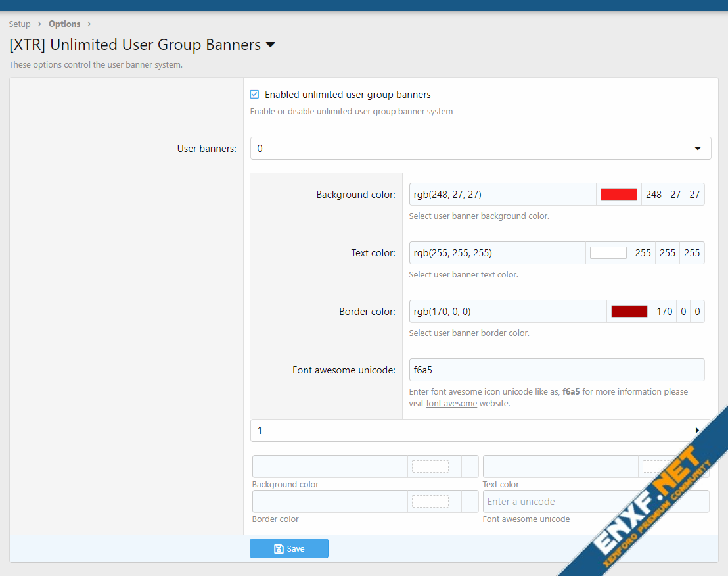Click the Border color rgb text field

(x=508, y=312)
